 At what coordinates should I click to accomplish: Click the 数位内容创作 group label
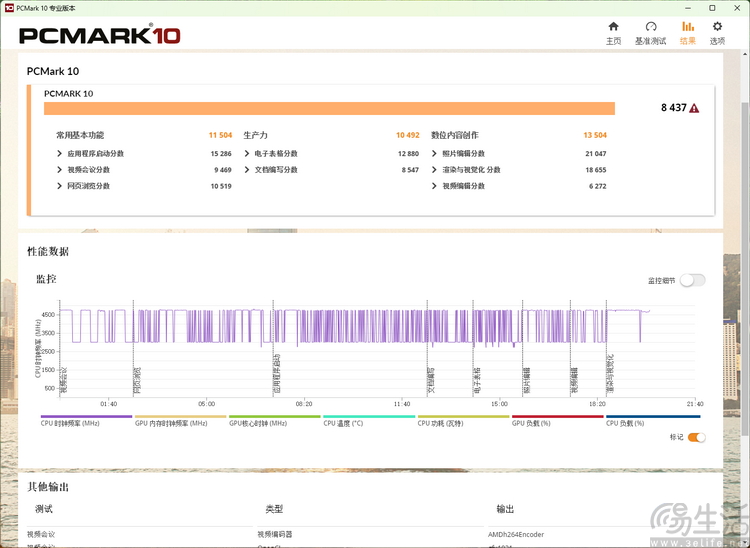[454, 135]
